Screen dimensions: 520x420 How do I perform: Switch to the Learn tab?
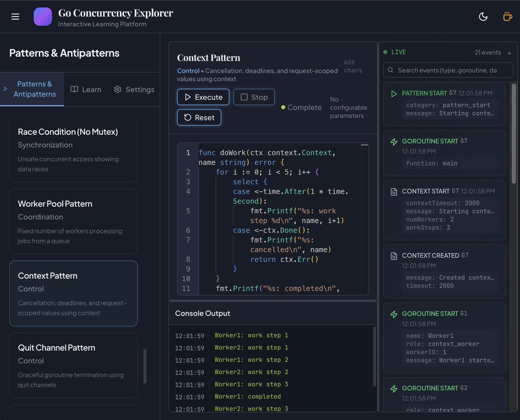coord(85,89)
